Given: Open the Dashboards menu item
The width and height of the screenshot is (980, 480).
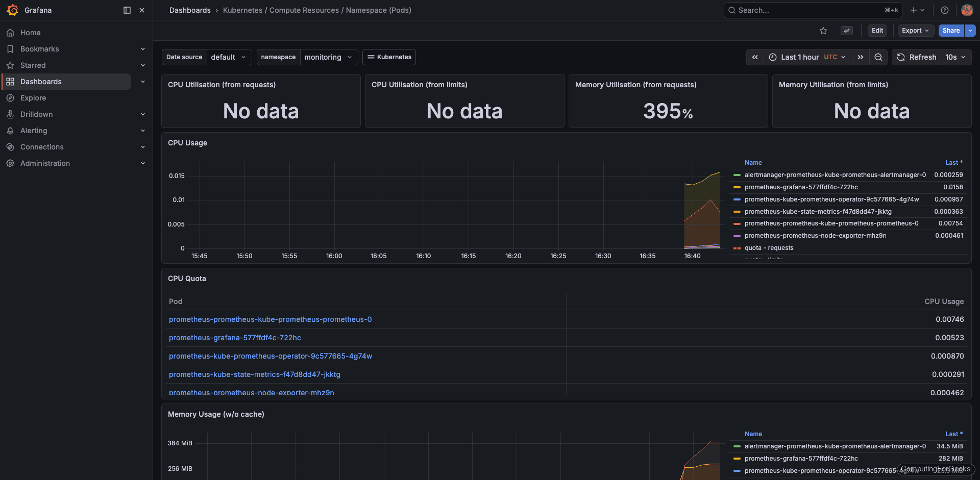Looking at the screenshot, I should [41, 82].
